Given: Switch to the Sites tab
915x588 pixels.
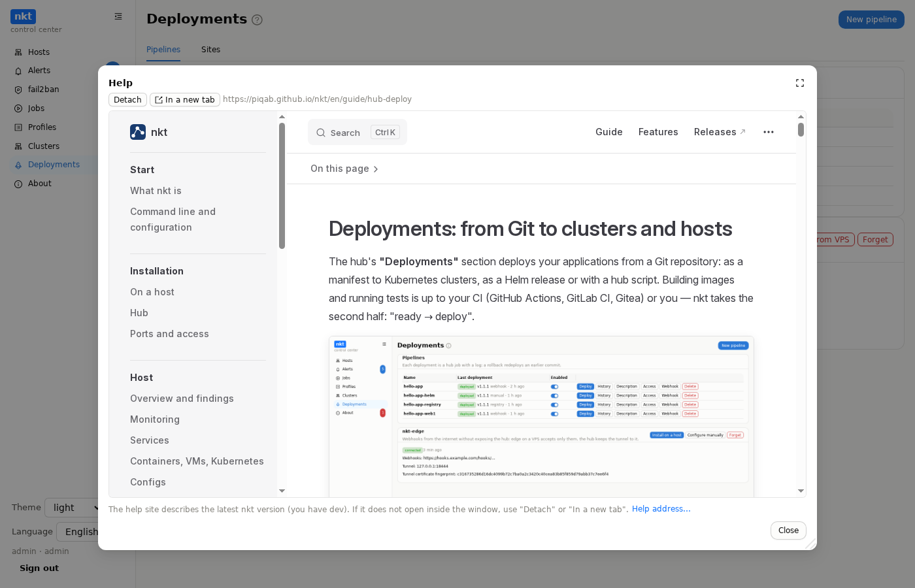Looking at the screenshot, I should pos(210,50).
